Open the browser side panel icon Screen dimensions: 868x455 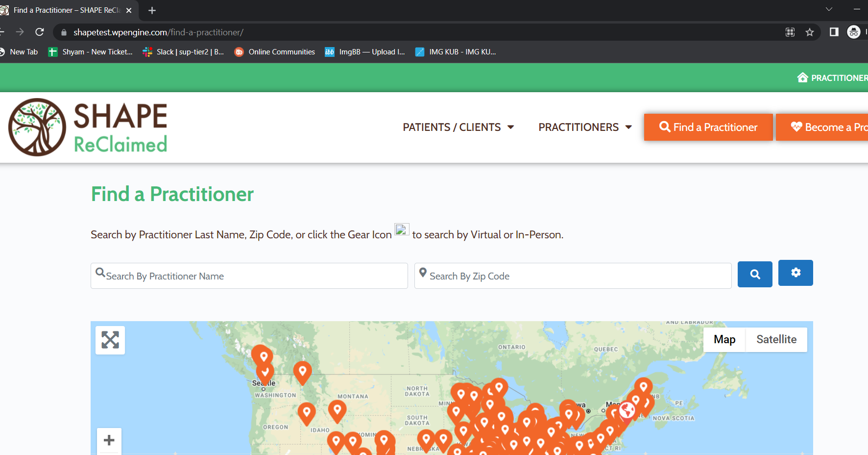[834, 32]
